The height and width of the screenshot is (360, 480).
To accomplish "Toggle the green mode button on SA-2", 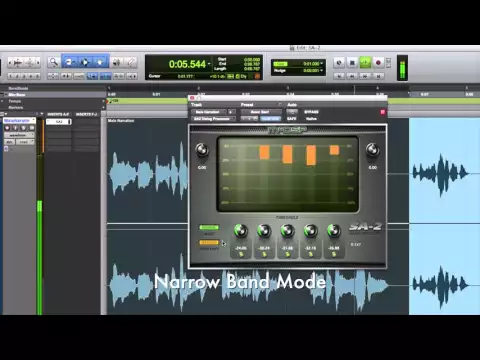I will pyautogui.click(x=209, y=227).
